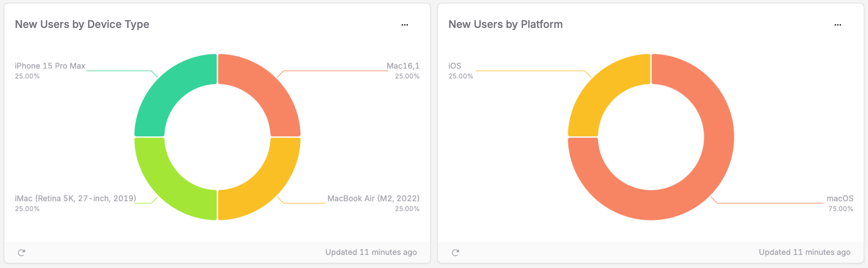Click the MacBook Air (M2, 2022) label
This screenshot has width=868, height=268.
coord(373,199)
